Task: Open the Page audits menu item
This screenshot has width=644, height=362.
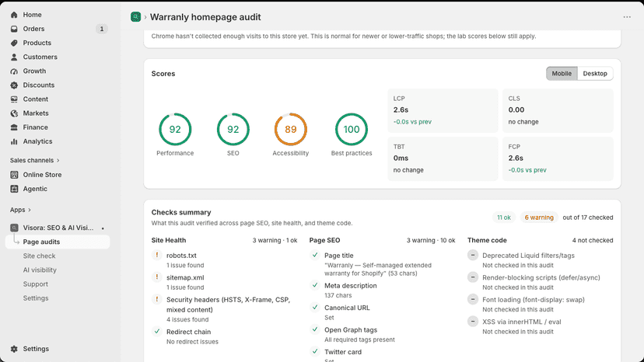Action: pyautogui.click(x=58, y=242)
